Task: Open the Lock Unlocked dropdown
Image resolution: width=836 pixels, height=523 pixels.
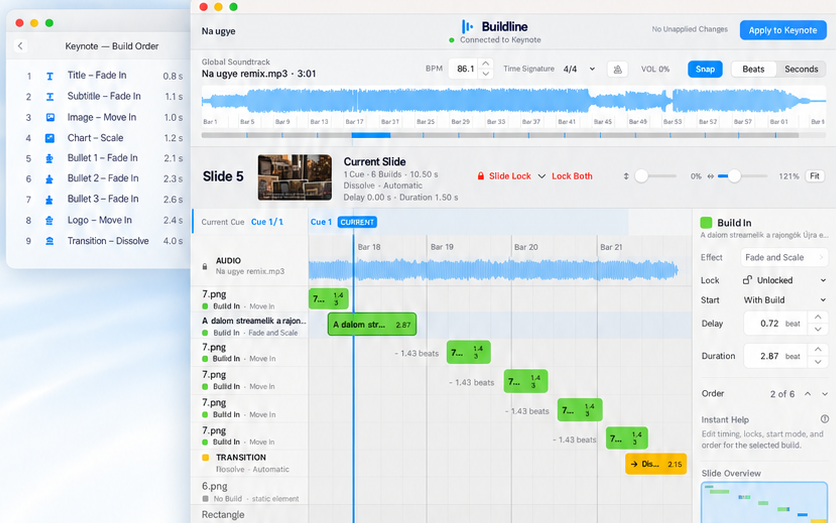Action: (x=784, y=280)
